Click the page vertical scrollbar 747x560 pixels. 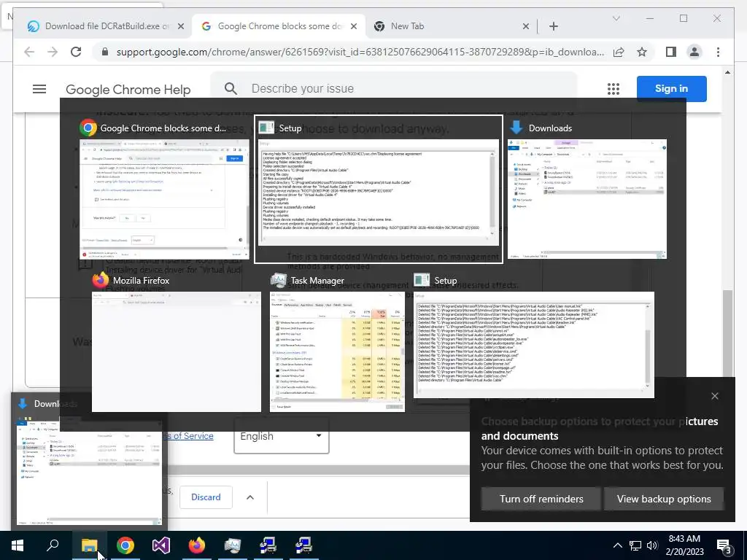727,333
